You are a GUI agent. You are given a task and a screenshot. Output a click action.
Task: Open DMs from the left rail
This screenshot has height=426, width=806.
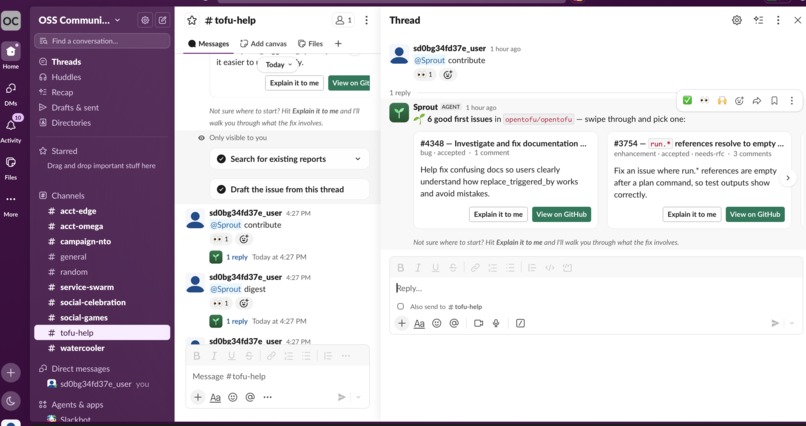point(11,89)
